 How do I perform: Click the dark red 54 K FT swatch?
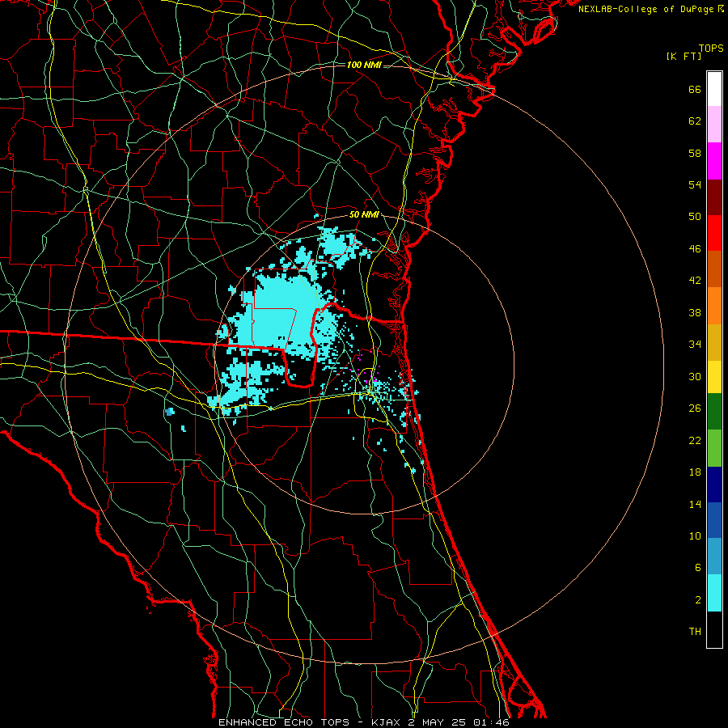tap(714, 197)
